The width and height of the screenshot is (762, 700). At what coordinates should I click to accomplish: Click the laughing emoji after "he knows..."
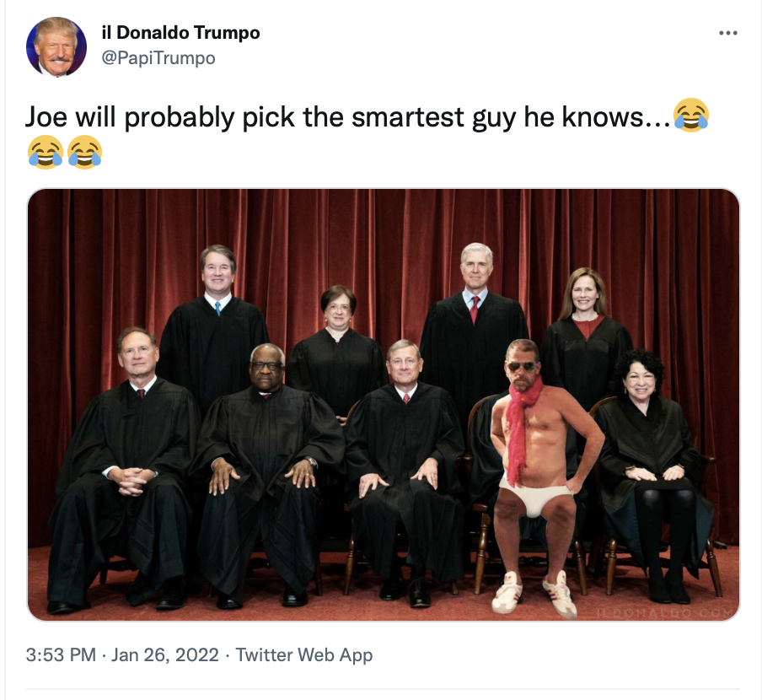pos(691,116)
